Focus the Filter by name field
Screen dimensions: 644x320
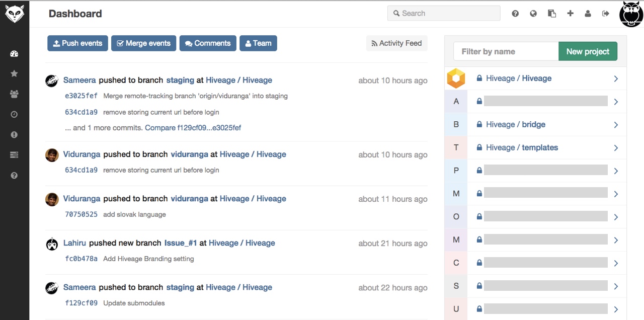click(506, 51)
